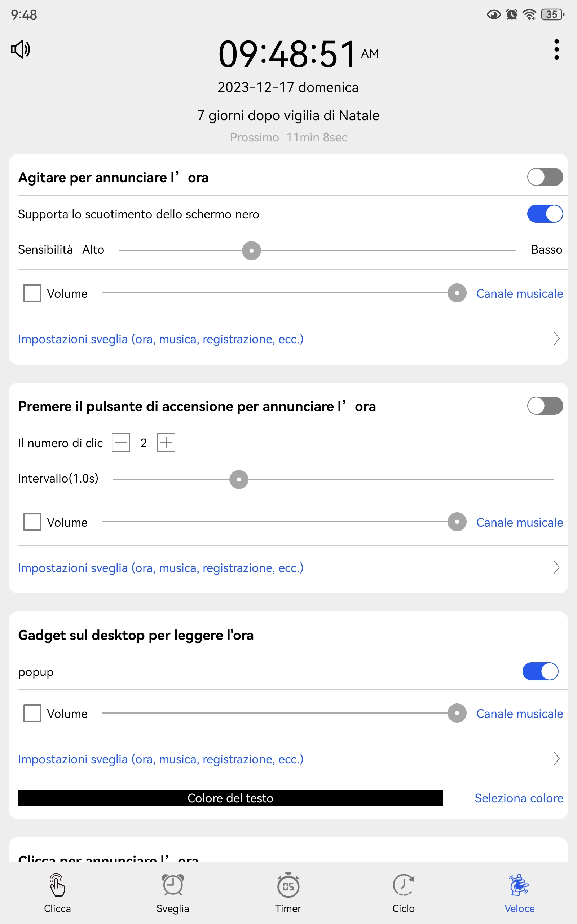Open Impostazioni sveglia chevron in Premere il pulsante section
577x924 pixels.
[x=556, y=567]
